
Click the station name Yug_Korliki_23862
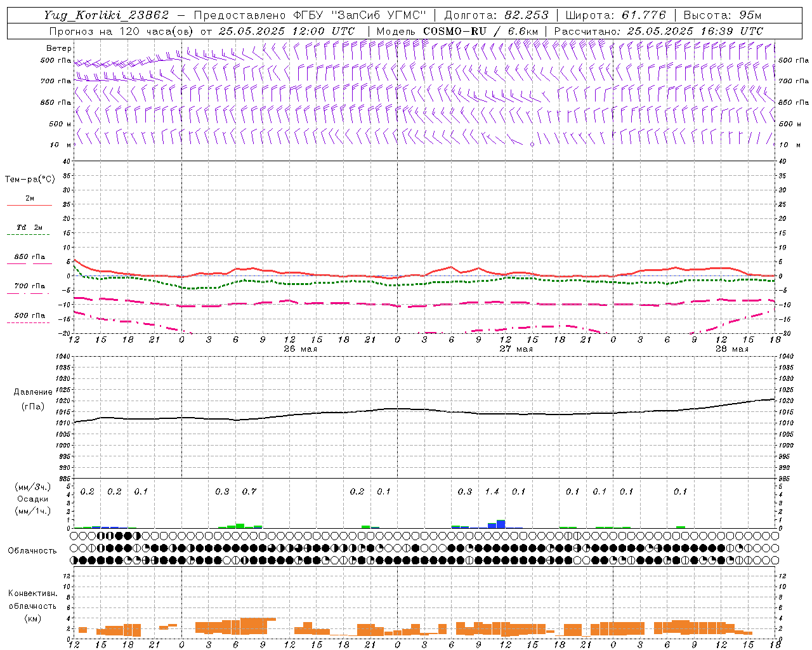[x=107, y=15]
